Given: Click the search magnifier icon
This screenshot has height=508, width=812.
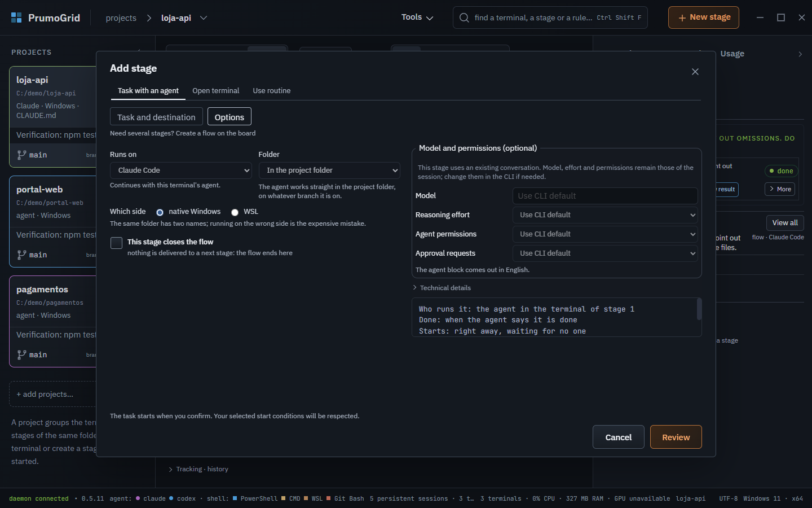Looking at the screenshot, I should (464, 17).
